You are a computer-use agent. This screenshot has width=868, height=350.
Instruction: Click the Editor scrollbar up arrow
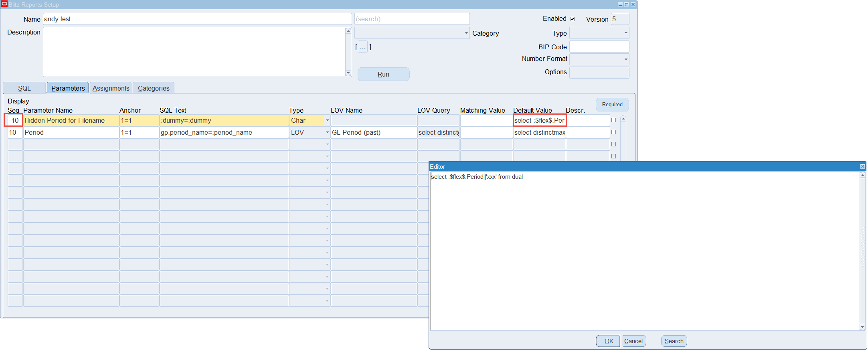tap(862, 175)
